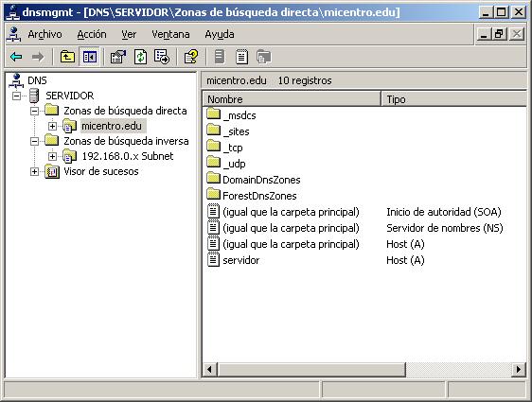
Task: Expand the micentro.edu zone node
Action: 52,127
